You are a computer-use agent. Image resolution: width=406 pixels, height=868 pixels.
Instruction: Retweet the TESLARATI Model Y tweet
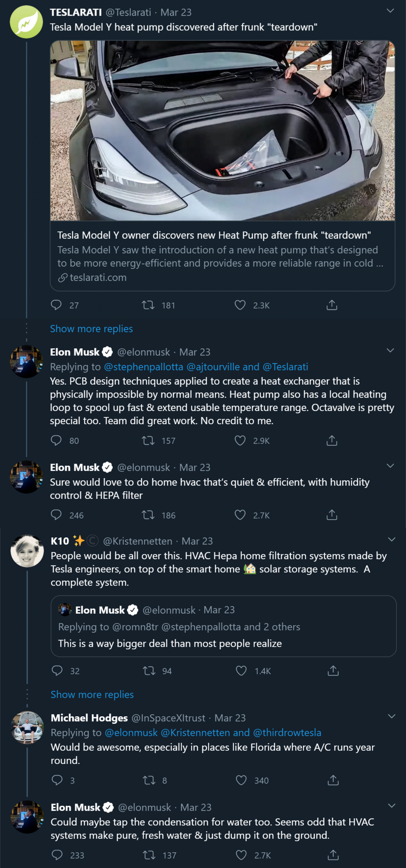[x=148, y=305]
